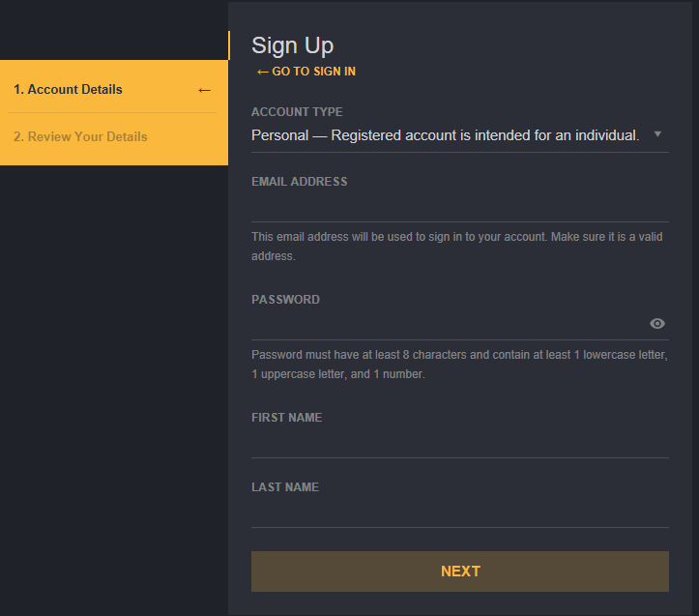Expand the Account Type dropdown arrow
The height and width of the screenshot is (616, 699).
657,134
